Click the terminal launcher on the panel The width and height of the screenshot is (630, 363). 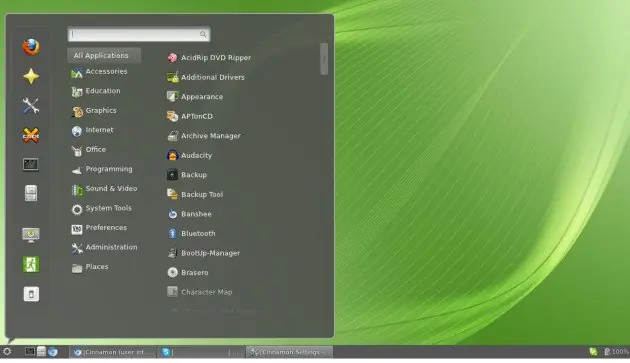(x=30, y=352)
